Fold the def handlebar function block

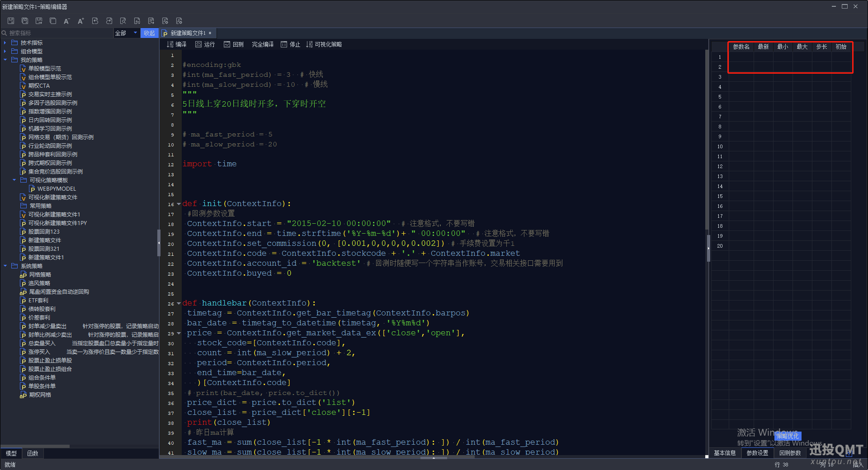coord(179,303)
